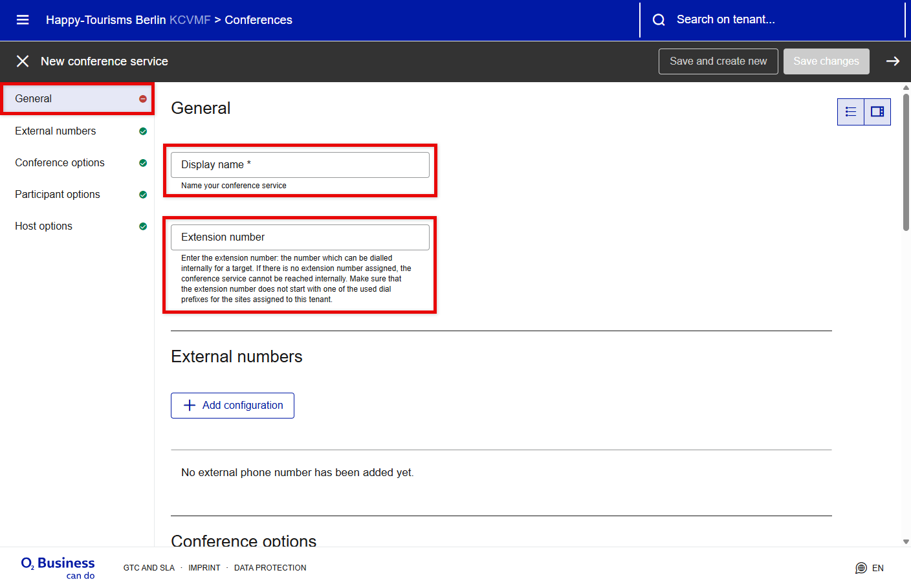Click the Save and create new button
911x588 pixels.
point(718,61)
